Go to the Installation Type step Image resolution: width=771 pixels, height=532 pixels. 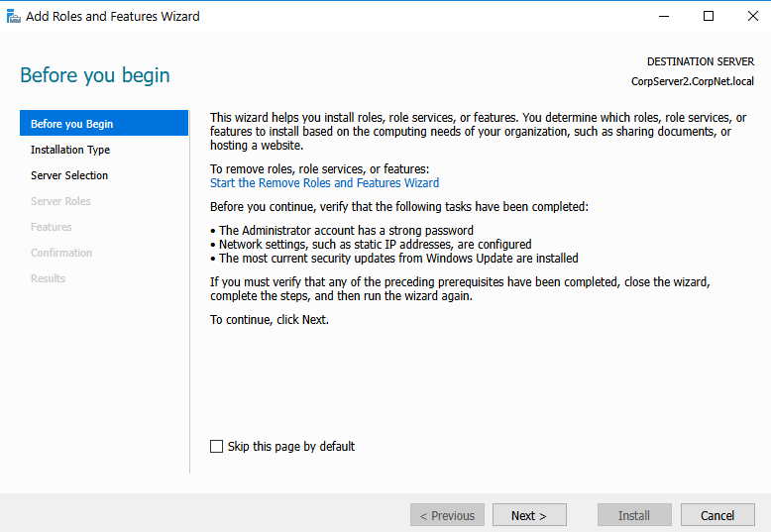coord(70,150)
